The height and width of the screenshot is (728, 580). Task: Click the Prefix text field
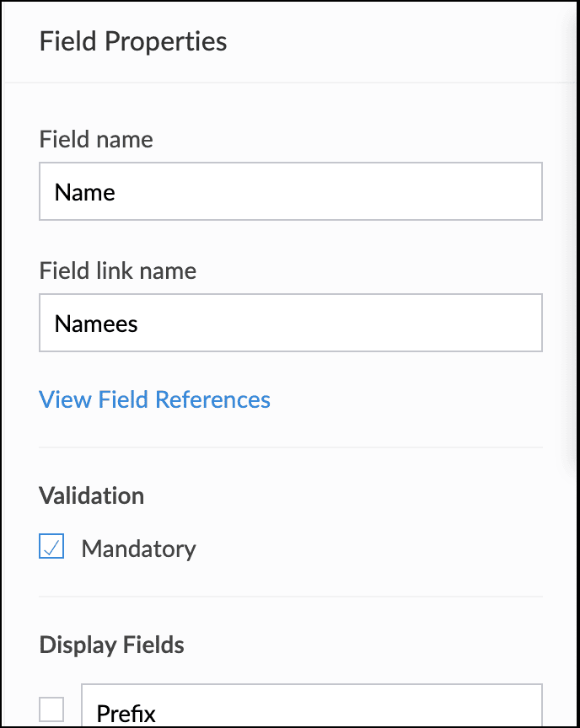(x=310, y=709)
